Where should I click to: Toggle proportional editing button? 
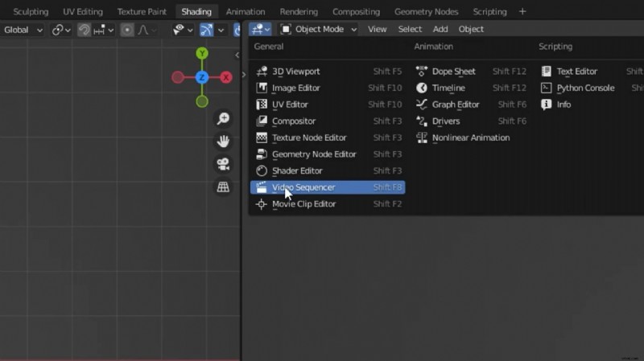pos(127,30)
